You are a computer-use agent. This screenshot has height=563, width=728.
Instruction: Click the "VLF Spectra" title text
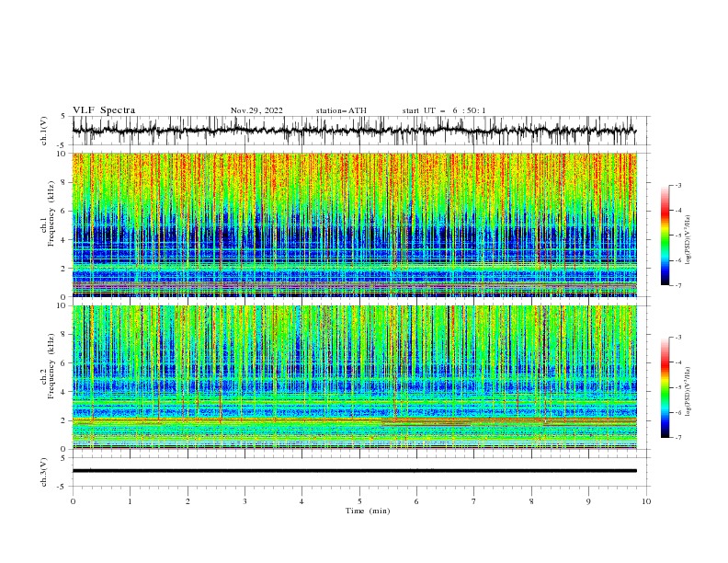104,110
